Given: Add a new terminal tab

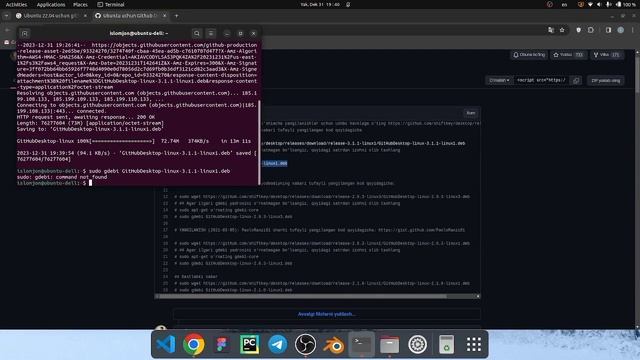Looking at the screenshot, I should (x=24, y=33).
